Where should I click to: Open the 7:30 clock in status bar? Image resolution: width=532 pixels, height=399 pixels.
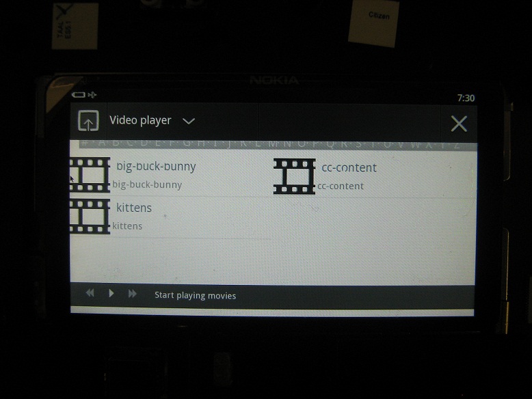(466, 98)
